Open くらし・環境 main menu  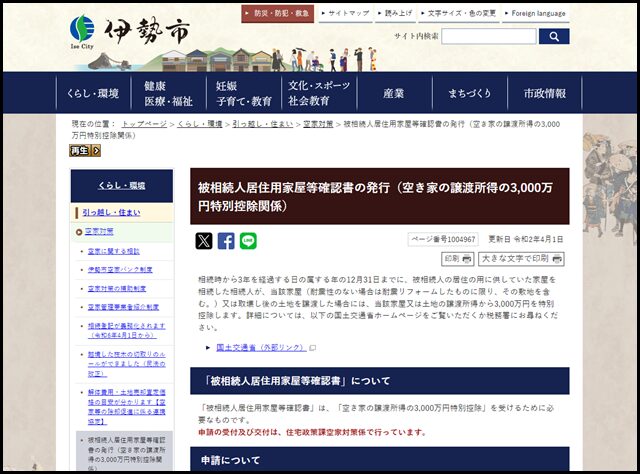click(x=93, y=93)
